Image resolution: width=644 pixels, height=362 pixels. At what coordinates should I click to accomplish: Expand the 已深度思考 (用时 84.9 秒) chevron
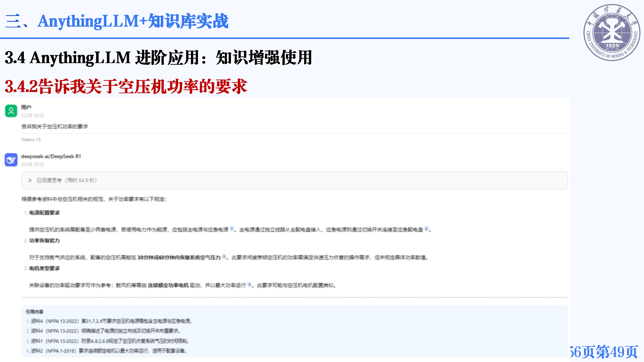coord(30,180)
